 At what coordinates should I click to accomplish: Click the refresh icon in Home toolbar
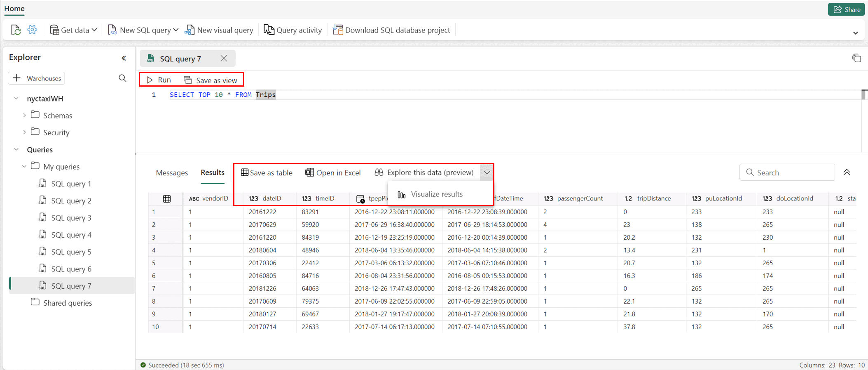pyautogui.click(x=16, y=30)
